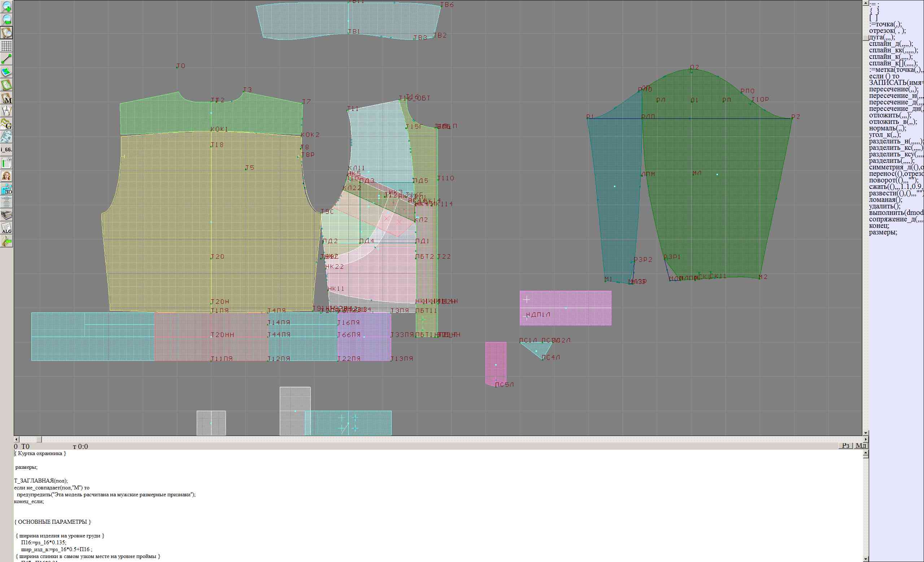The width and height of the screenshot is (924, 562).
Task: Click the horizontal scrollbar thumb under the canvas
Action: [x=39, y=439]
